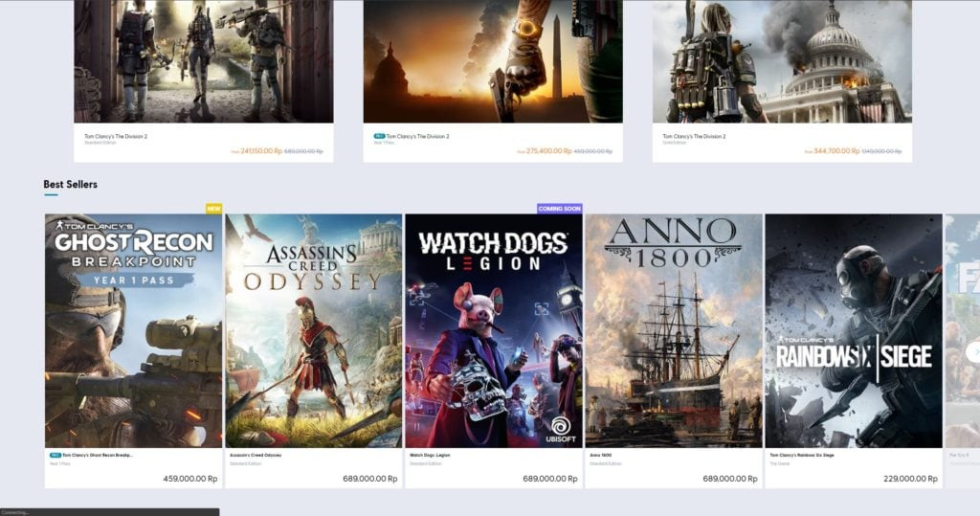Open The Division 2 Standard Edition image
This screenshot has width=980, height=516.
point(204,61)
